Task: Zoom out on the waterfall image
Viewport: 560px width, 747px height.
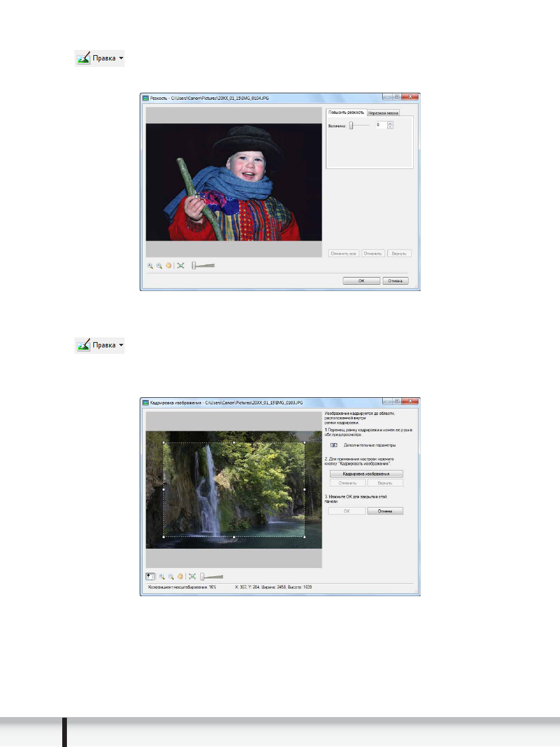Action: [x=171, y=577]
